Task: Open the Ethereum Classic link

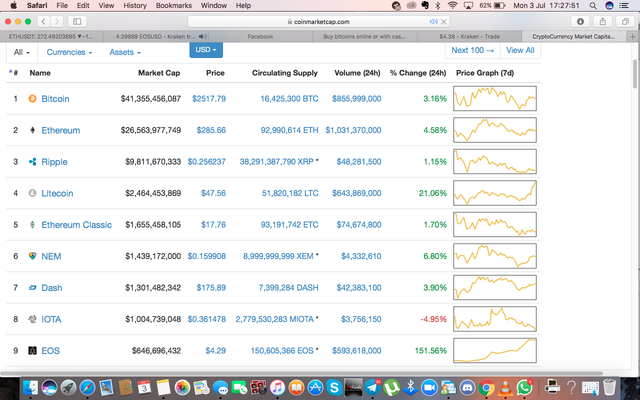Action: 76,224
